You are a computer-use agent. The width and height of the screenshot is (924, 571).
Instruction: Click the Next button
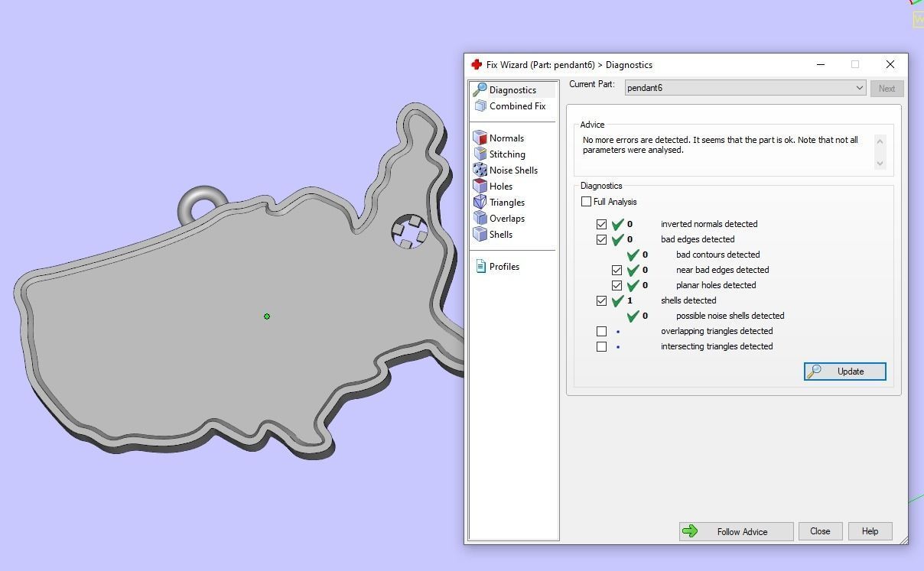pos(887,88)
